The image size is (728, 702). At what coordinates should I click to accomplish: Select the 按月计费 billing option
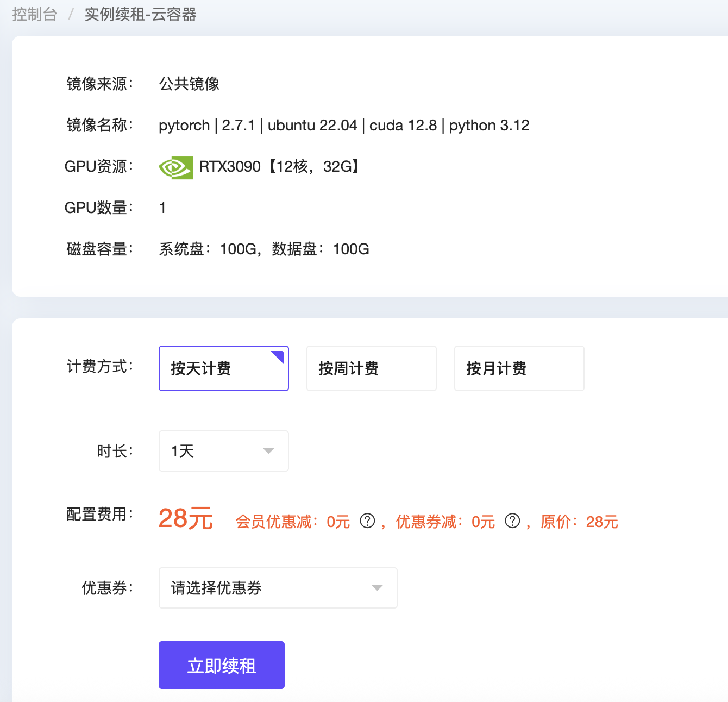coord(519,368)
